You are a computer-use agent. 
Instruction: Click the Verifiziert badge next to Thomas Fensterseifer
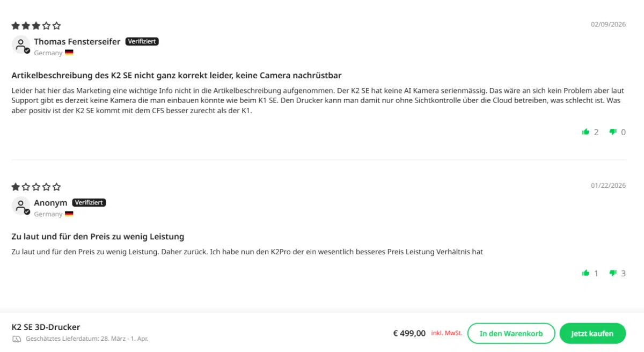(x=142, y=41)
